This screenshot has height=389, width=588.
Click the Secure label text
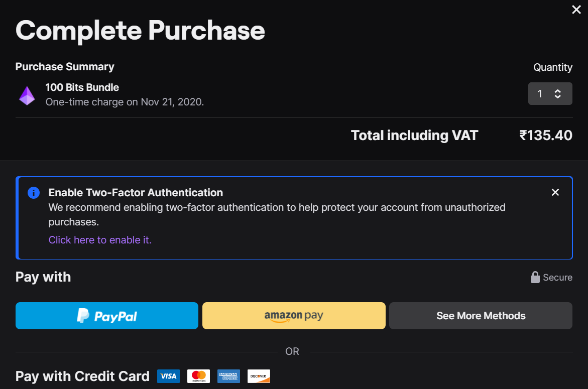pyautogui.click(x=557, y=278)
